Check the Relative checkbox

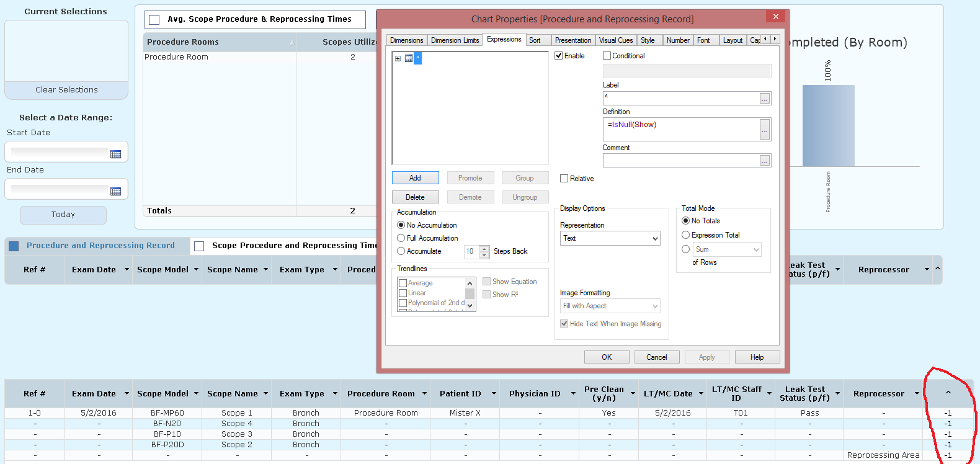point(564,179)
